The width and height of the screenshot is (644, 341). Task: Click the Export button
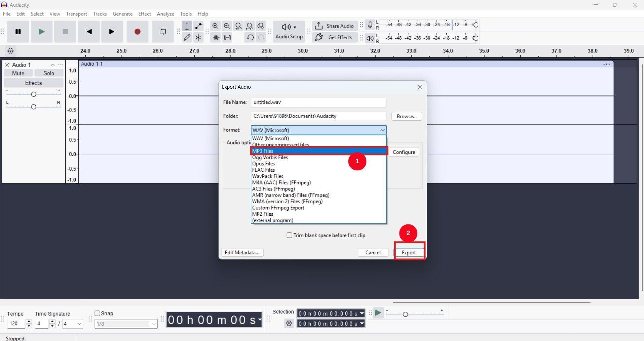[409, 252]
